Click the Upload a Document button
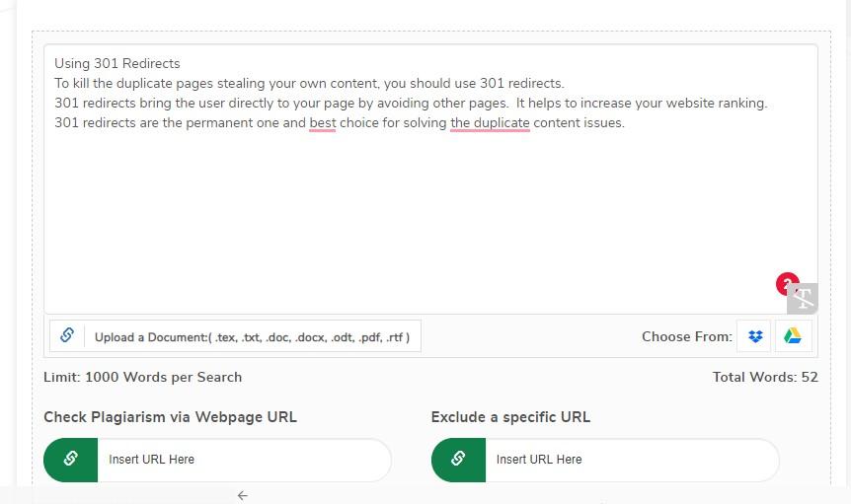Screen dimensions: 851x504 [252, 337]
